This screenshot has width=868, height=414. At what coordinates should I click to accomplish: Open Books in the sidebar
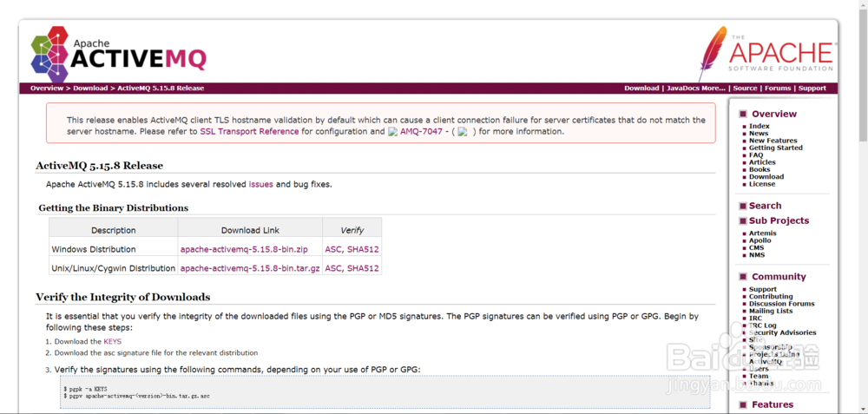pos(759,169)
